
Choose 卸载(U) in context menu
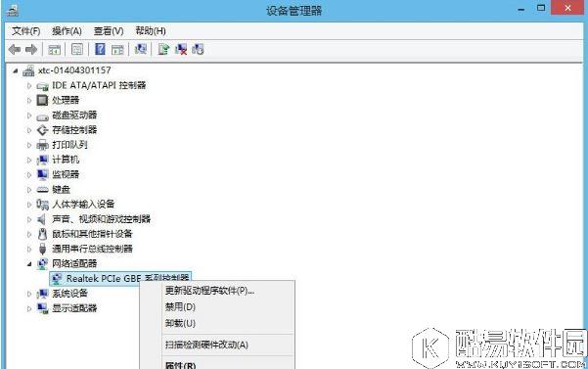[x=217, y=323]
